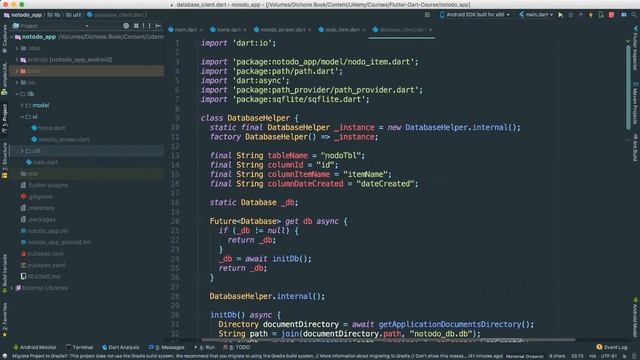Click the locate target icon in Project panel
Image resolution: width=640 pixels, height=360 pixels.
point(126,26)
